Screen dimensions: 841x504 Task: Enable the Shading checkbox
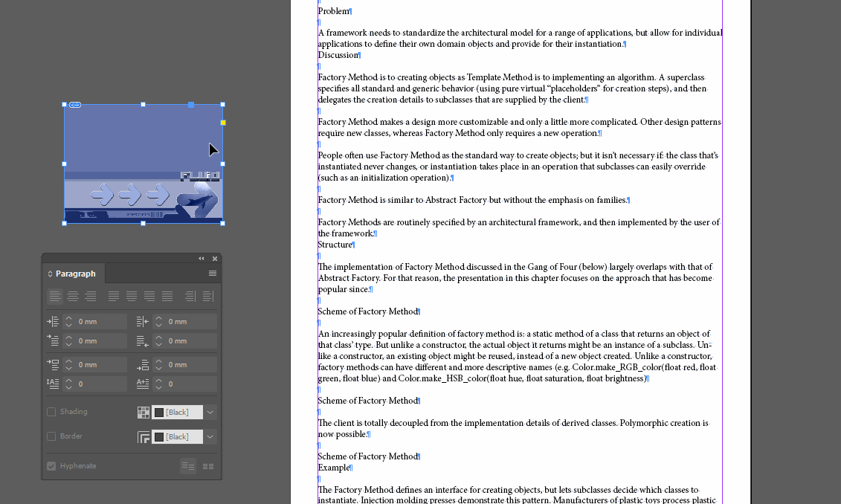tap(51, 412)
